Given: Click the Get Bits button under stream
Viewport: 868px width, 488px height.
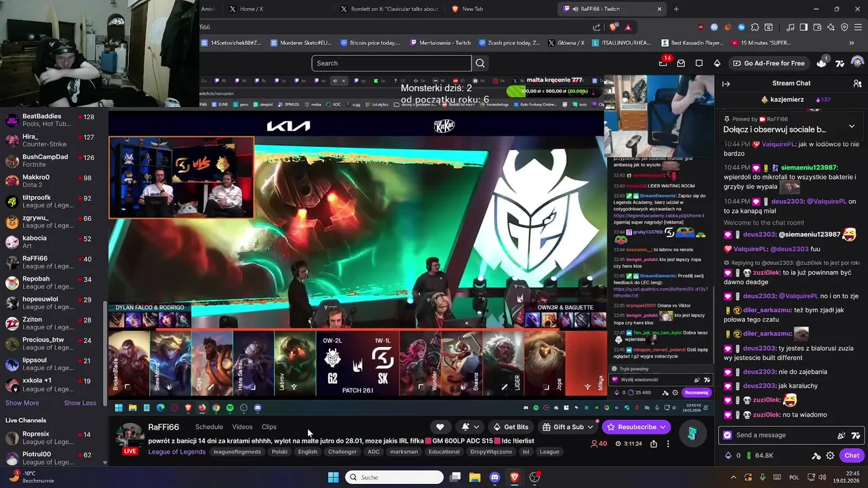Looking at the screenshot, I should click(x=511, y=427).
